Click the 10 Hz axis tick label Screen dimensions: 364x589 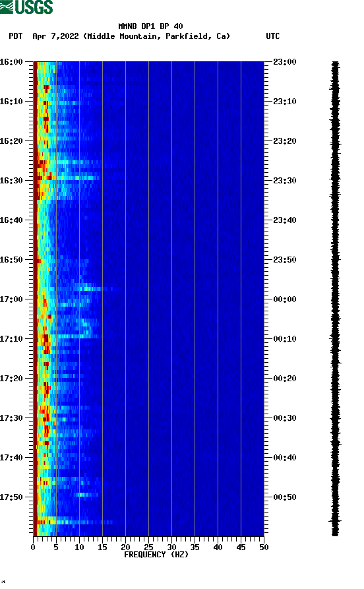[x=79, y=547]
